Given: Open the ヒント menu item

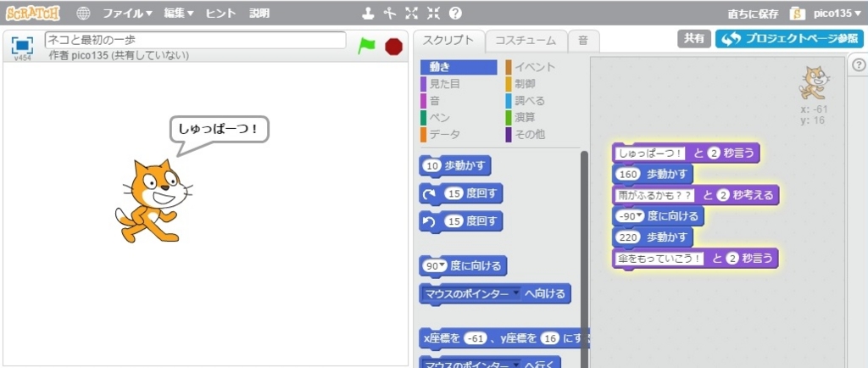Looking at the screenshot, I should tap(220, 14).
